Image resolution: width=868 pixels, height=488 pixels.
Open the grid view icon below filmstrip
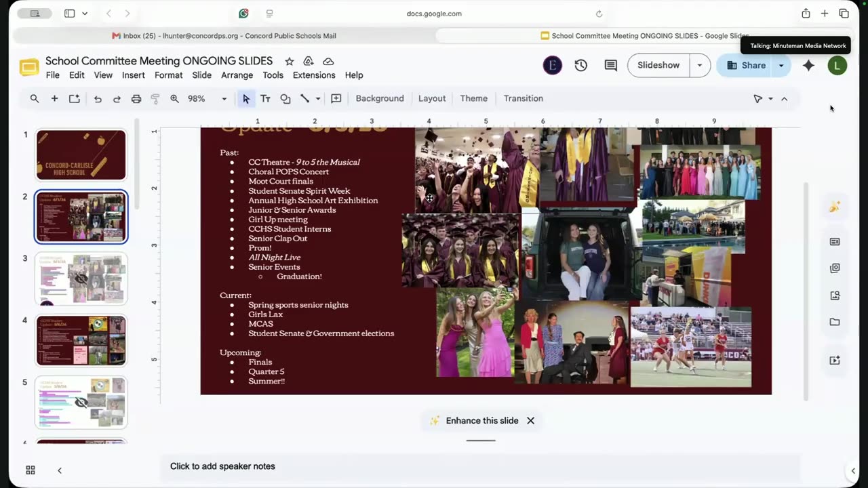[x=31, y=470]
